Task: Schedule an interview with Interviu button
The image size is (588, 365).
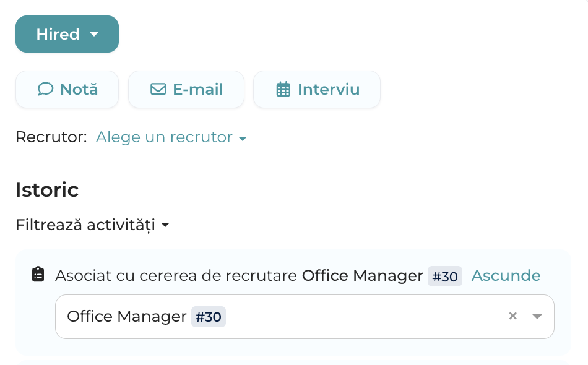Action: click(x=317, y=89)
